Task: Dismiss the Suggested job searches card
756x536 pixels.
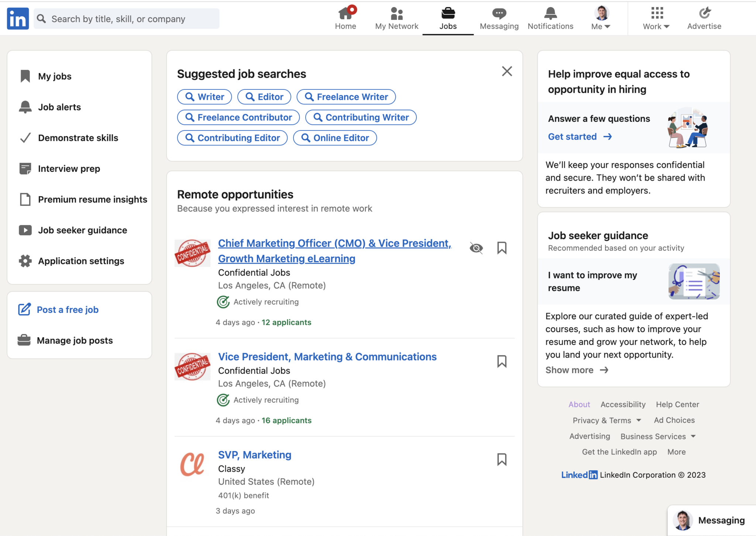Action: (507, 71)
